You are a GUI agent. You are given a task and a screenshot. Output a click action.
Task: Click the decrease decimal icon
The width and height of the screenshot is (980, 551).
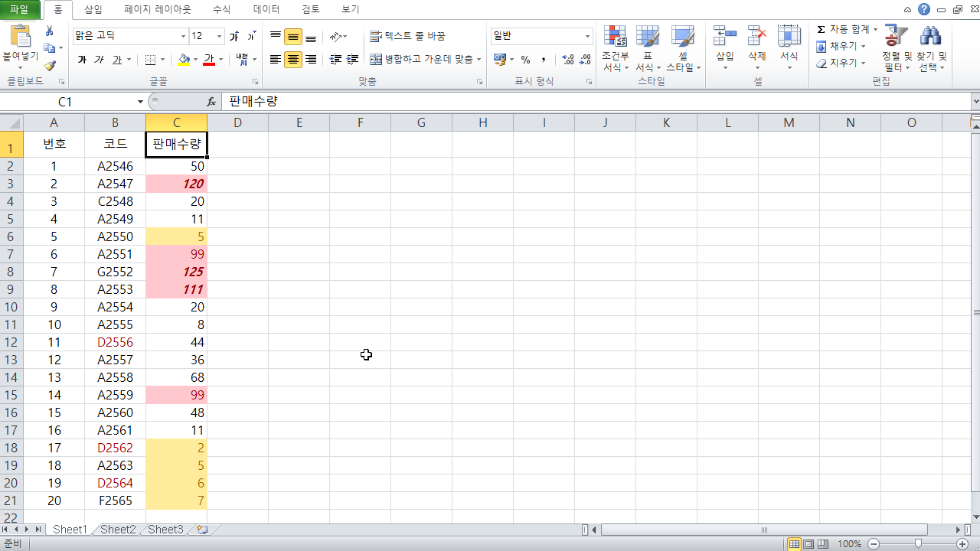click(585, 60)
